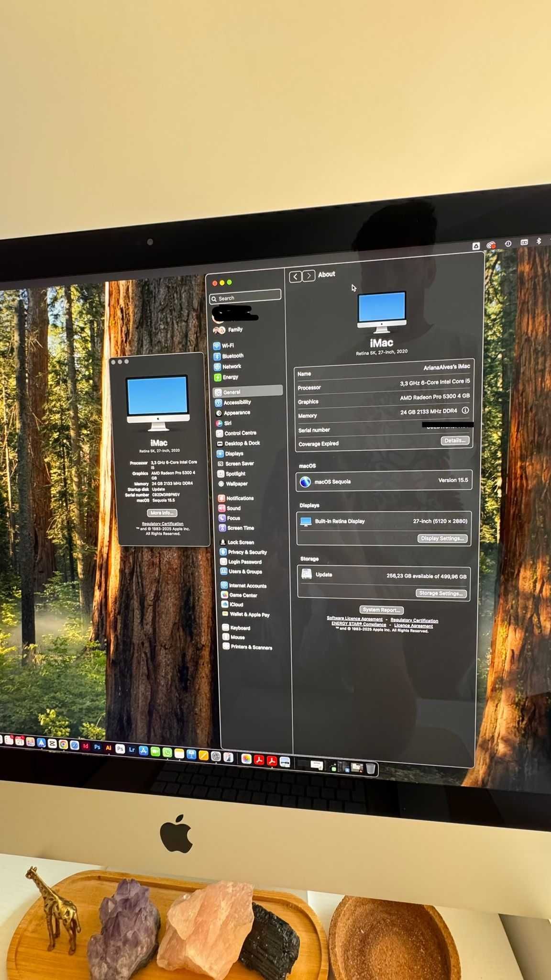Open coverage Details button

(x=455, y=440)
